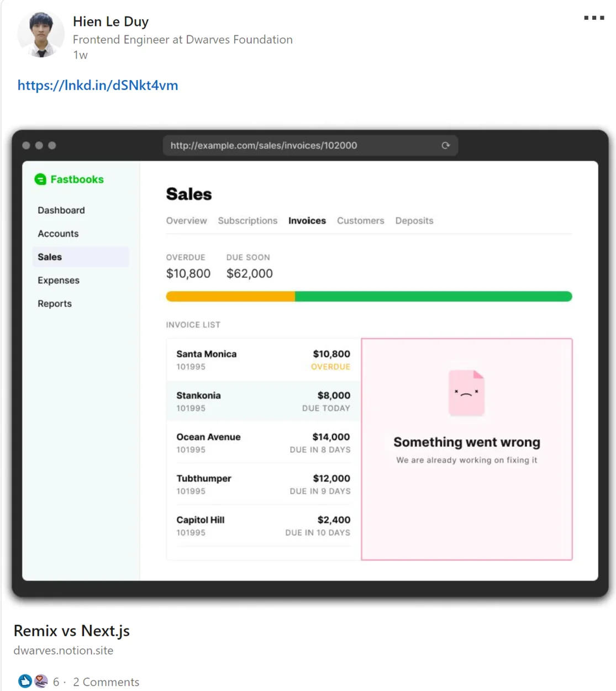Screen dimensions: 616x691
Task: Open the three-dot post options menu
Action: coord(594,18)
